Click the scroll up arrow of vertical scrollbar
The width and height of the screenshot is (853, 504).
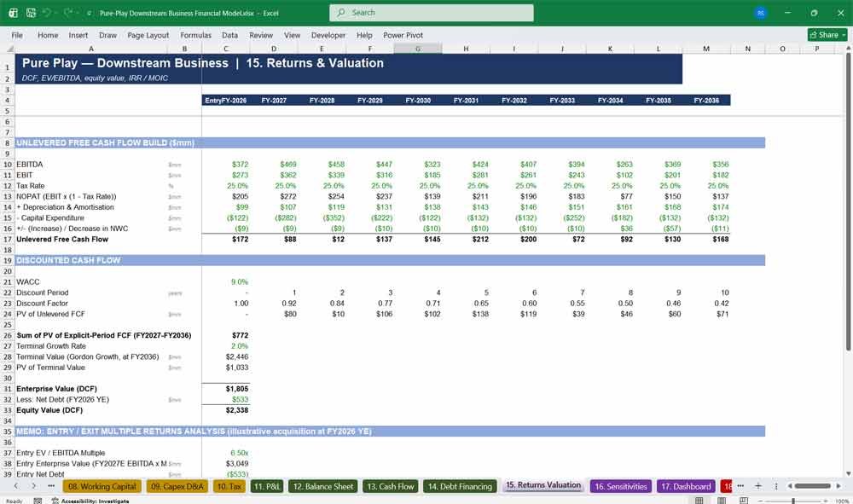[x=848, y=49]
